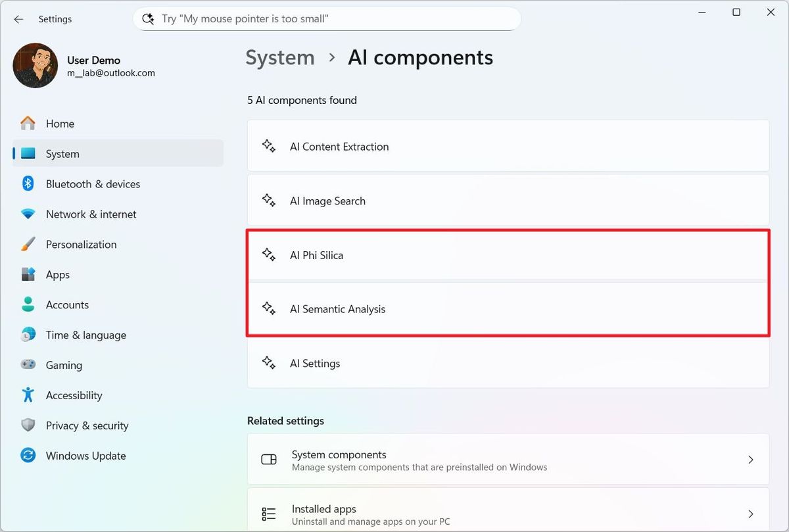The image size is (789, 532).
Task: Select System in the navigation sidebar
Action: coord(62,153)
